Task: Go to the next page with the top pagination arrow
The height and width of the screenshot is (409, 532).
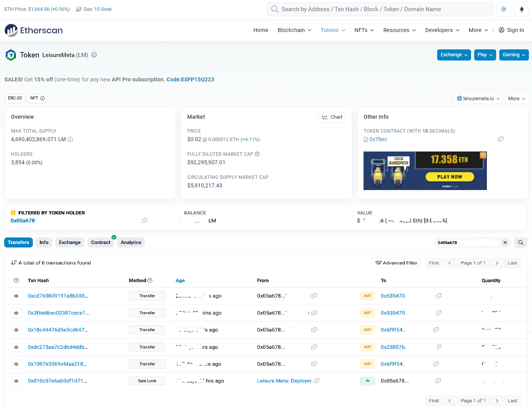Action: tap(497, 263)
